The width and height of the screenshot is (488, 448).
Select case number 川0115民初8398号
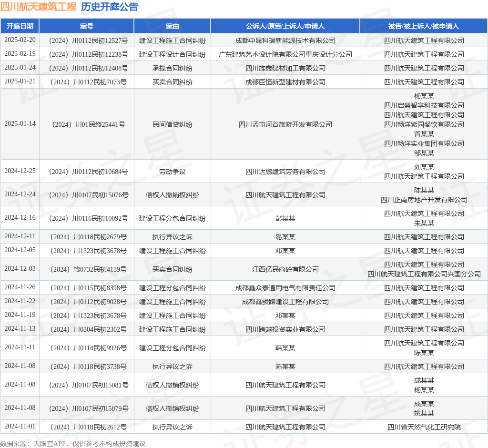tap(88, 288)
